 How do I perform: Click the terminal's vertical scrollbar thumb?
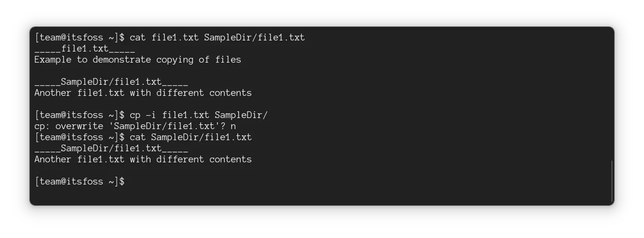click(x=612, y=181)
